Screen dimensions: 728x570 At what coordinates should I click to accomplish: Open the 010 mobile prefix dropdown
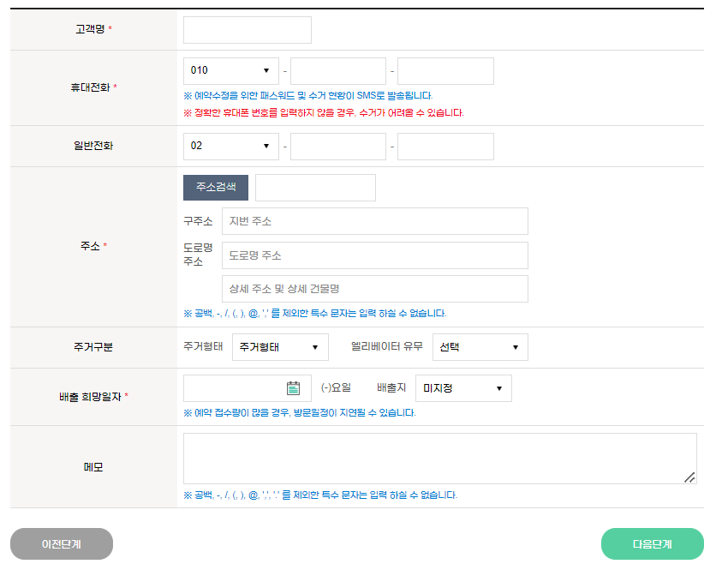[x=230, y=70]
